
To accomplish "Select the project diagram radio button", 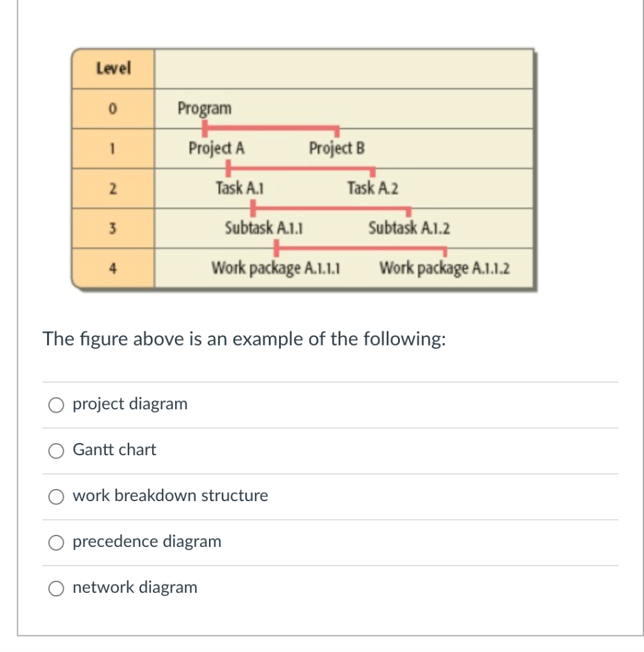I will point(56,404).
